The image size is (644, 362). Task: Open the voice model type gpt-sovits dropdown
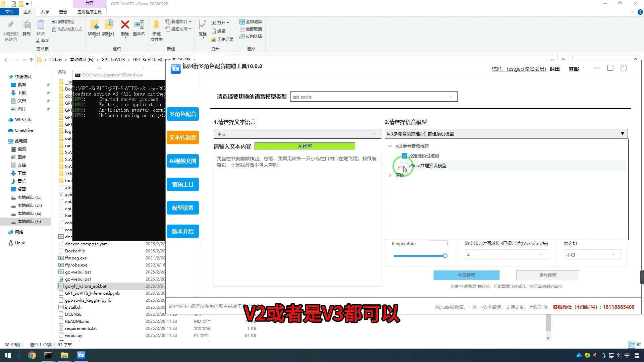[x=374, y=97]
